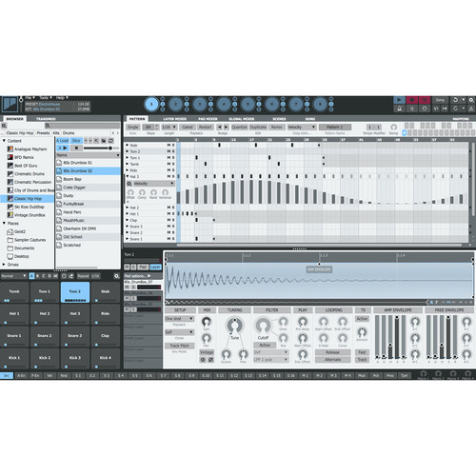The height and width of the screenshot is (476, 476).
Task: Click the Pattern 1 name field
Action: (x=335, y=127)
